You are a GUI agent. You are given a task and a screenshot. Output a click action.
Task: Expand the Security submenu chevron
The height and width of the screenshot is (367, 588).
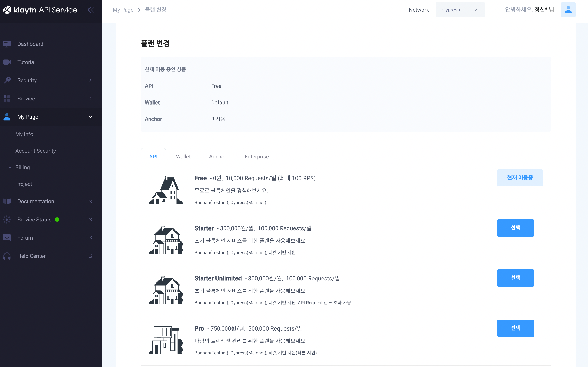tap(90, 80)
